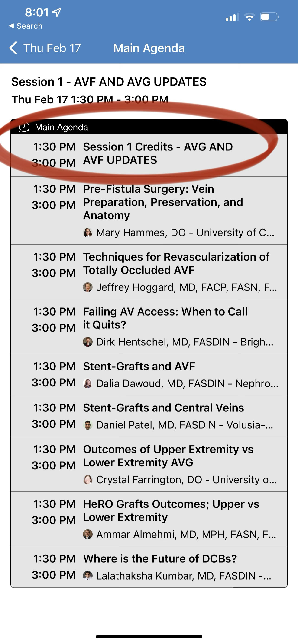
Task: Tap Dirk Hentschel speaker avatar
Action: point(87,342)
